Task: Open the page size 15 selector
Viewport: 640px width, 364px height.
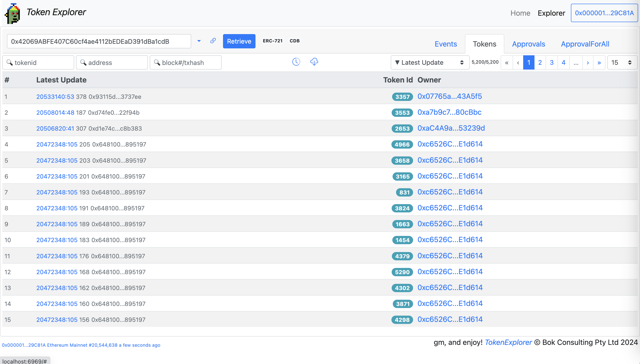Action: [x=622, y=62]
